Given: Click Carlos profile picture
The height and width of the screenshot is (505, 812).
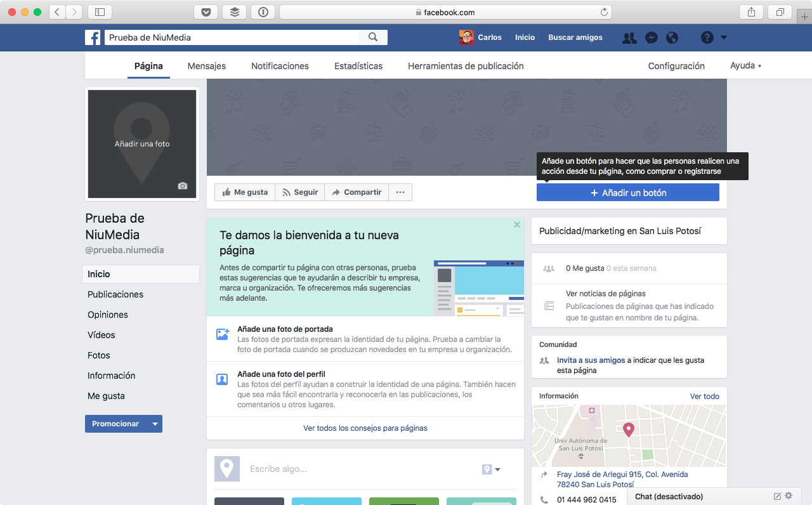Looking at the screenshot, I should pyautogui.click(x=466, y=37).
